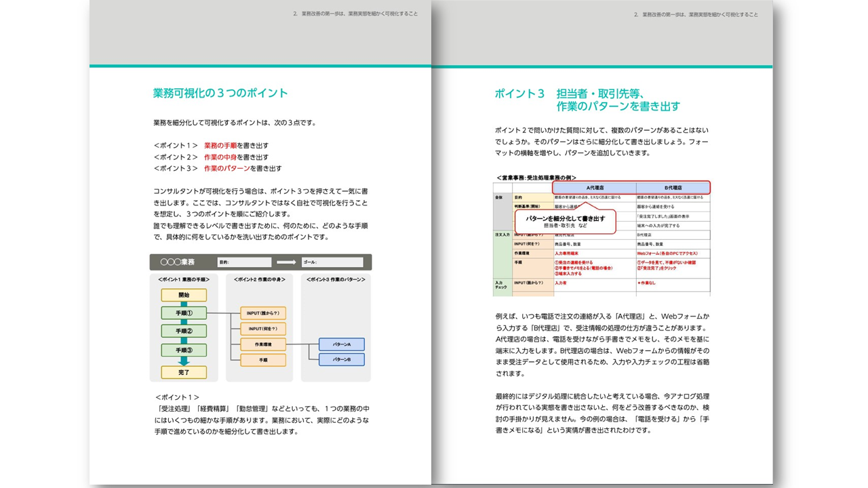Image resolution: width=868 pixels, height=488 pixels.
Task: Select the red text '作業の中身' in the point list
Action: [220, 157]
